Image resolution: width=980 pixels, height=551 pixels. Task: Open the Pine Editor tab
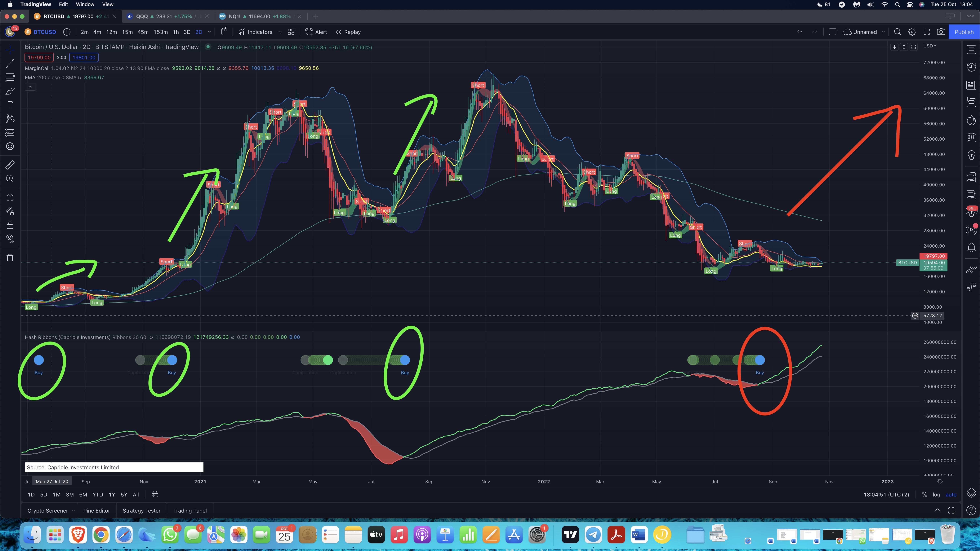tap(97, 511)
